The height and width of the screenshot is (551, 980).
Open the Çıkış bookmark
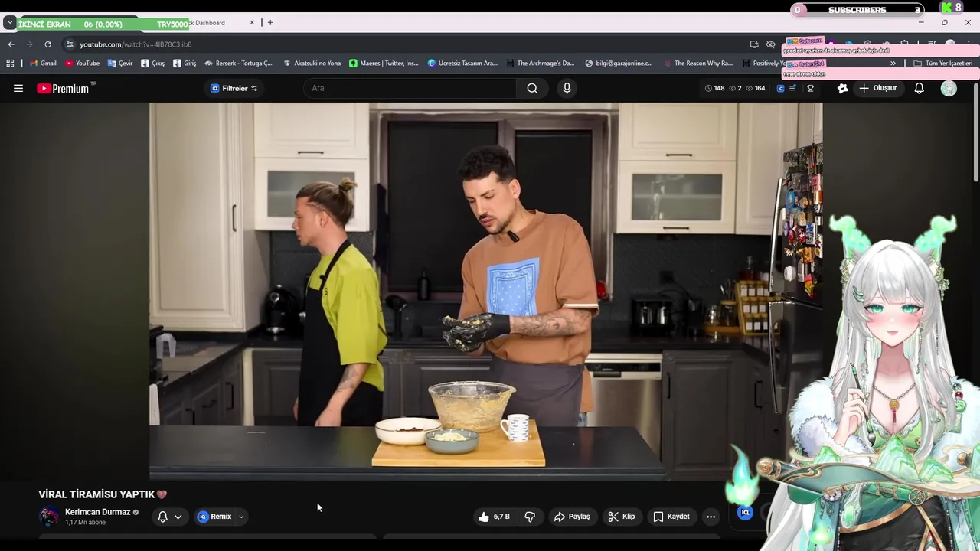153,64
